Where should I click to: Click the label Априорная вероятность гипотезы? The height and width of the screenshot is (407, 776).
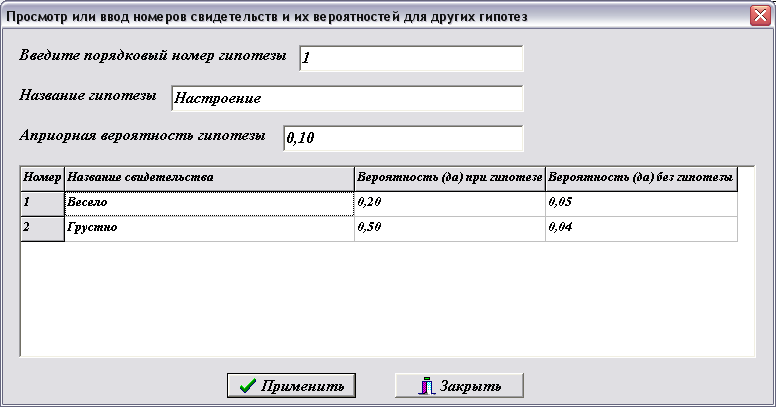143,135
